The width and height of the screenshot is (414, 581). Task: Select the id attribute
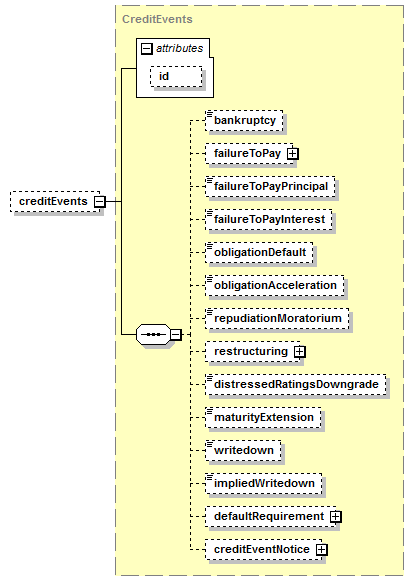[x=176, y=77]
